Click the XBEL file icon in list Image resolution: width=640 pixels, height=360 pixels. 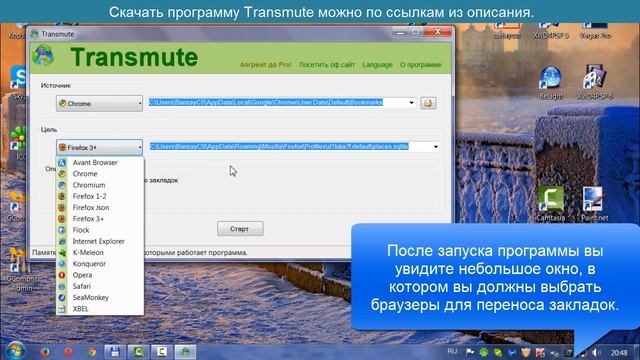(x=62, y=309)
